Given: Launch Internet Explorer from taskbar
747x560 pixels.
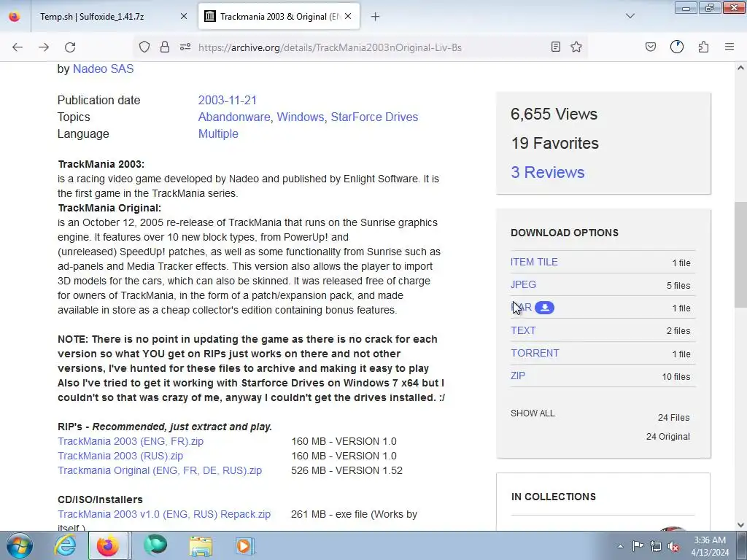Looking at the screenshot, I should [x=65, y=545].
